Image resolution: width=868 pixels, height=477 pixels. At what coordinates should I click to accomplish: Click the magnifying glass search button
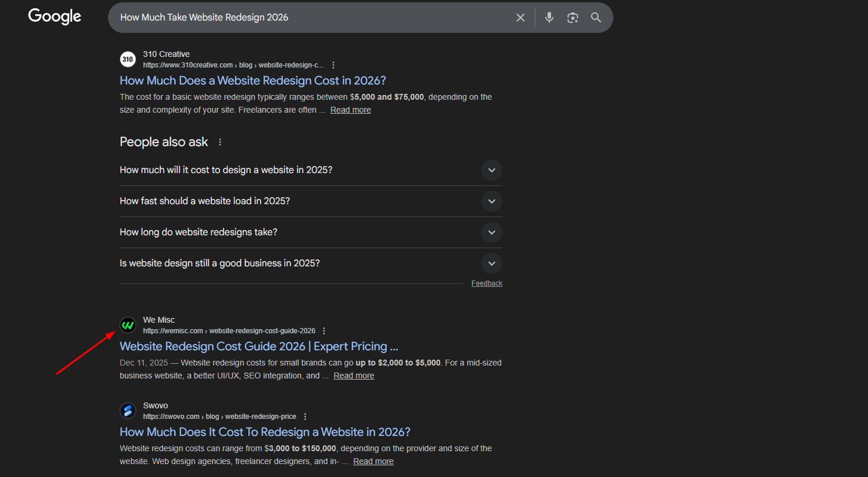pos(596,18)
